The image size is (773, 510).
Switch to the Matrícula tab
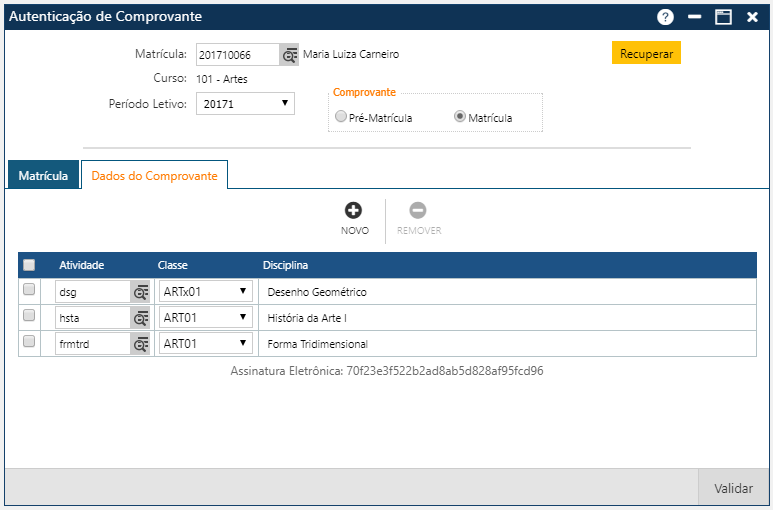(43, 175)
